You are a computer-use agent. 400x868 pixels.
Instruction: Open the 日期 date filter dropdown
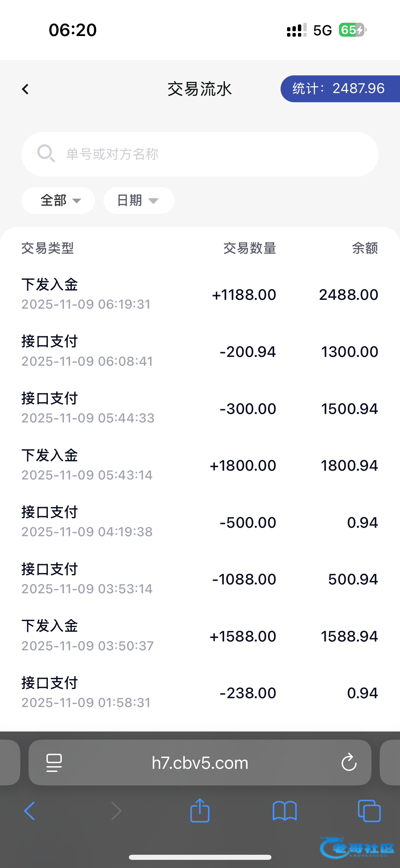(139, 200)
